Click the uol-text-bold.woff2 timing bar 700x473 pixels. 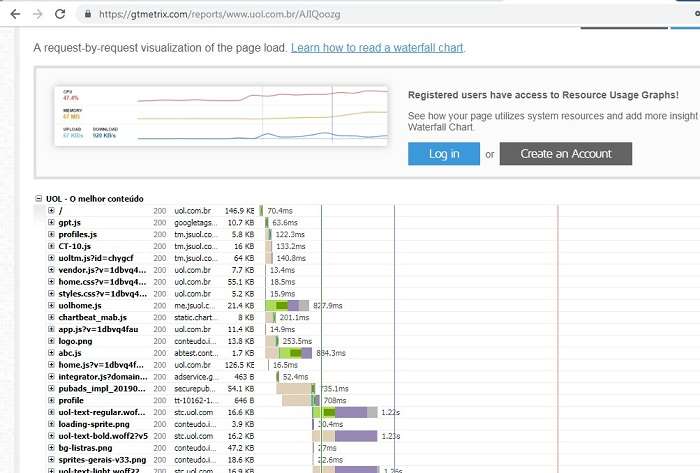tap(345, 436)
